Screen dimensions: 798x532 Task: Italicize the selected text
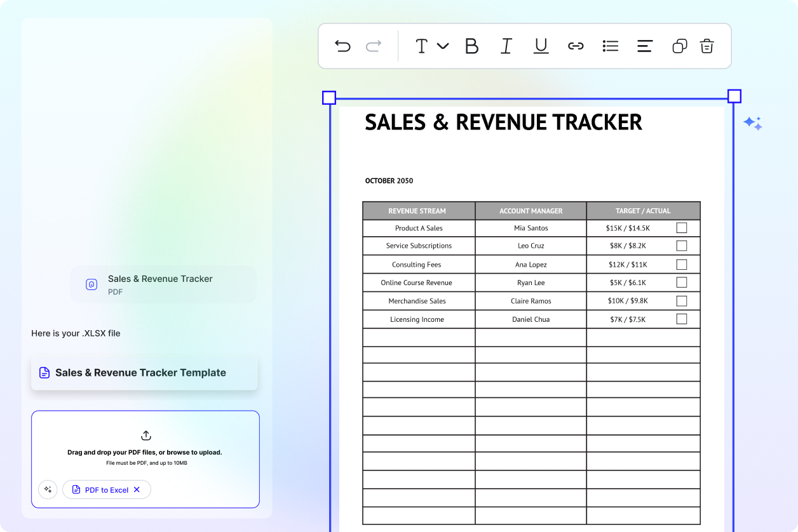(x=506, y=46)
